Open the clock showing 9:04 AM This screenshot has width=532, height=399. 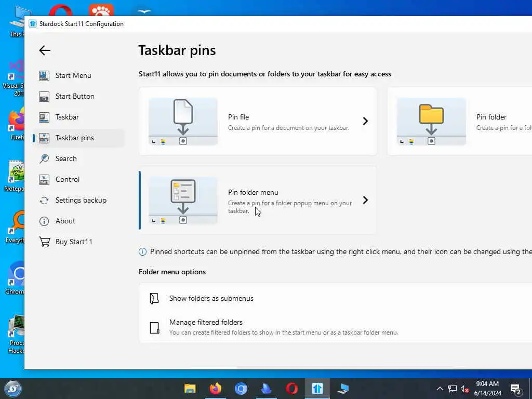[487, 389]
